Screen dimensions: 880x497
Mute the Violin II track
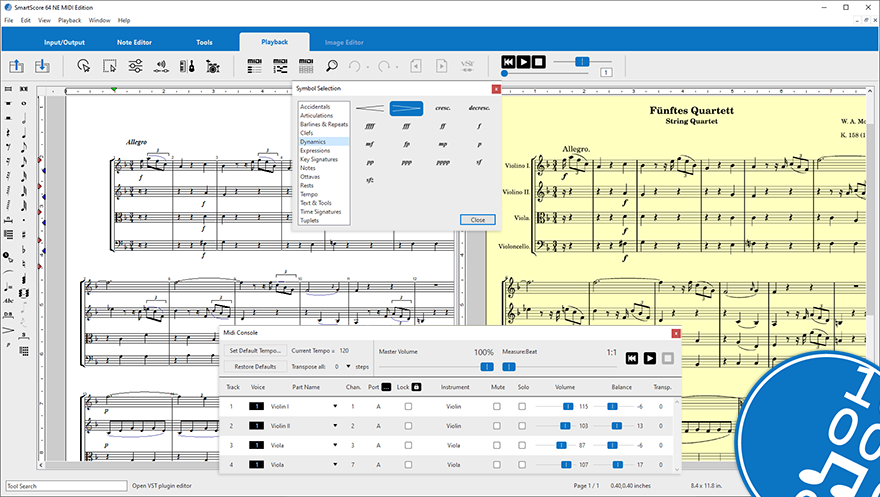pos(497,426)
